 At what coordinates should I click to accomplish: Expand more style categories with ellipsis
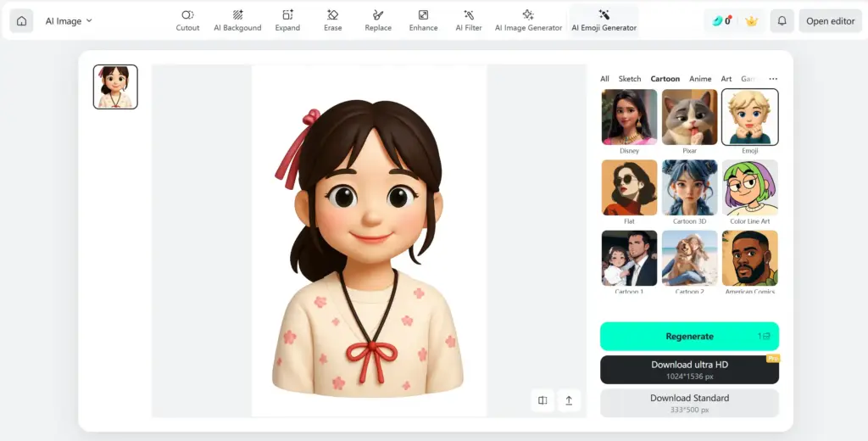coord(773,79)
